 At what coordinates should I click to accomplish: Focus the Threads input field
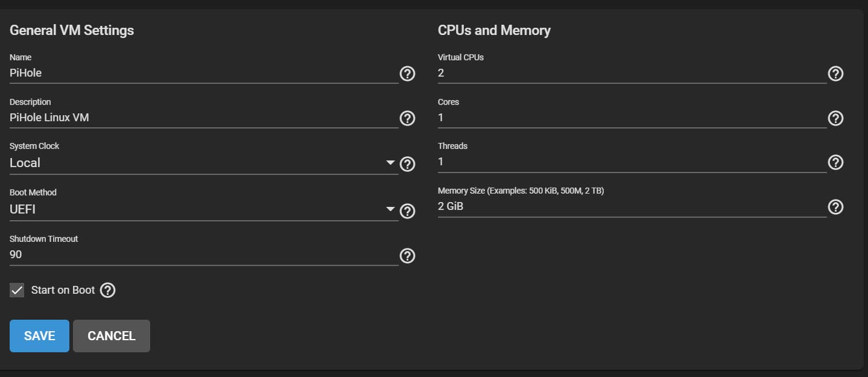632,162
